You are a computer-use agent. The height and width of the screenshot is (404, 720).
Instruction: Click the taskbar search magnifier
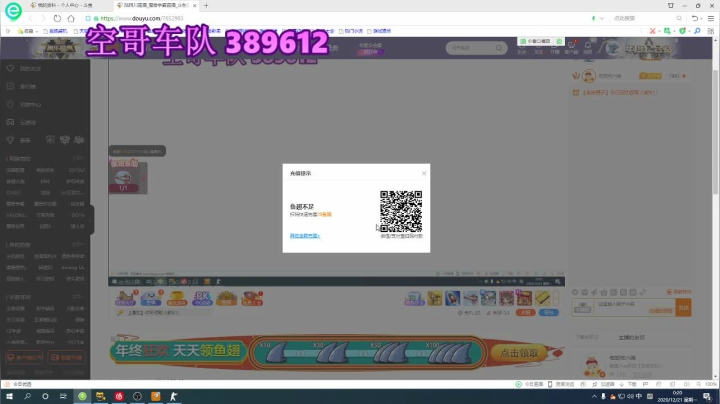pyautogui.click(x=27, y=396)
